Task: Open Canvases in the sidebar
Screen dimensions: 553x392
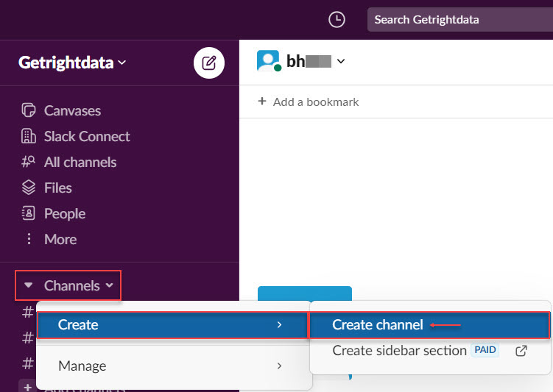Action: point(72,110)
